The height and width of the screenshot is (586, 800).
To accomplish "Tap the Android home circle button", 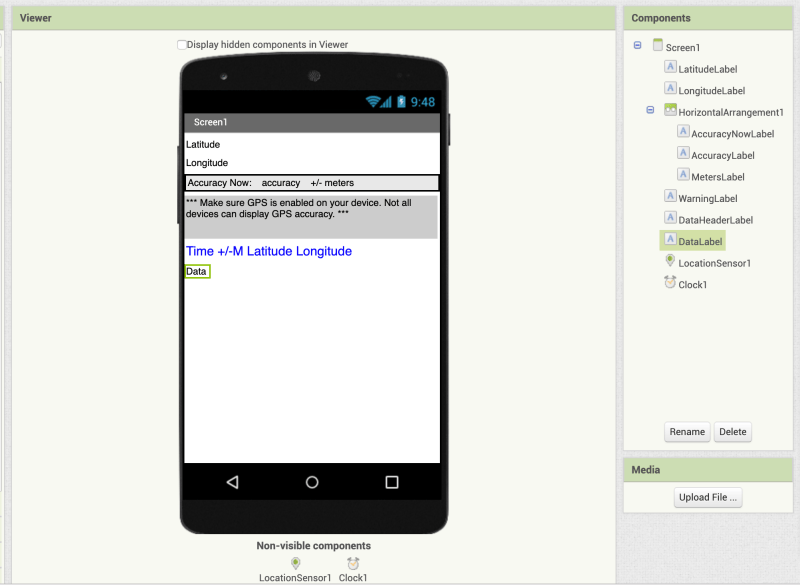I will pyautogui.click(x=312, y=482).
